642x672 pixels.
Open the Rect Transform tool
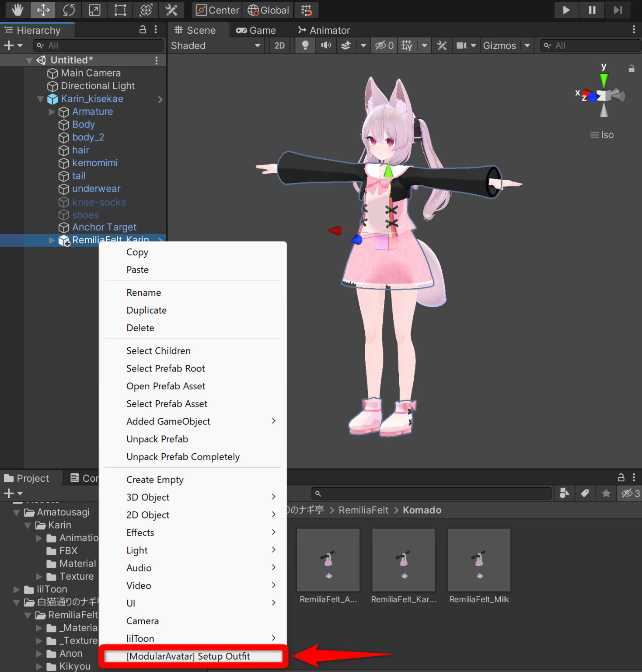pyautogui.click(x=119, y=10)
